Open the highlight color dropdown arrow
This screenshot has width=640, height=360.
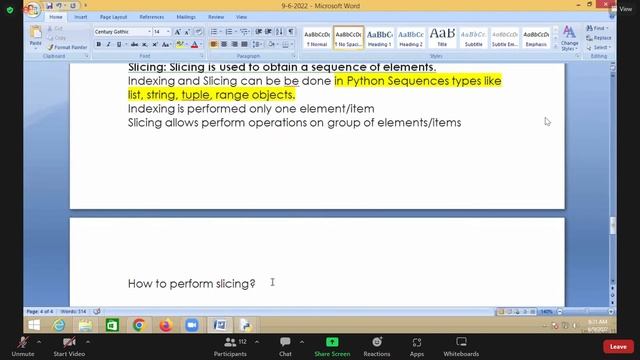pos(187,44)
